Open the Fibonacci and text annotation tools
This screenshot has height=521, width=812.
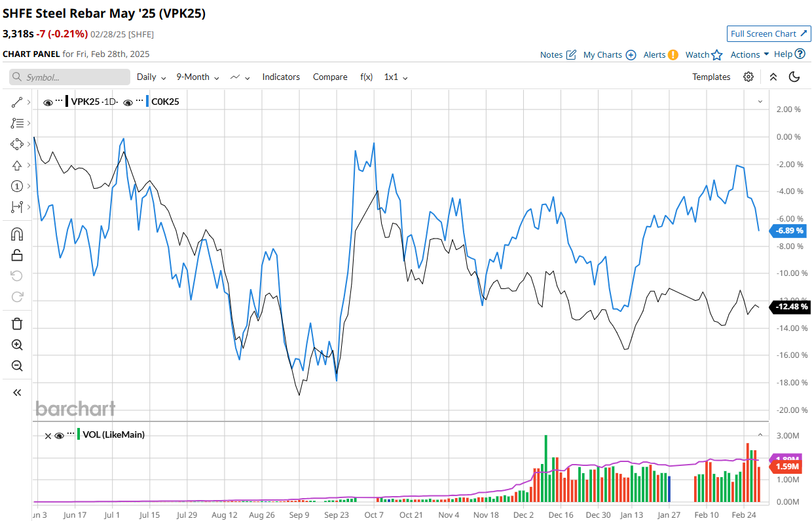[x=17, y=123]
